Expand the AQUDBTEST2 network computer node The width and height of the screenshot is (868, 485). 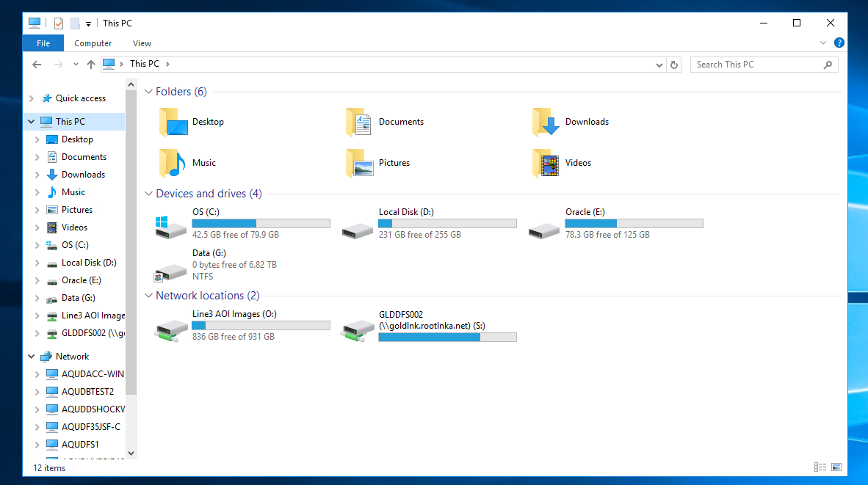(37, 392)
